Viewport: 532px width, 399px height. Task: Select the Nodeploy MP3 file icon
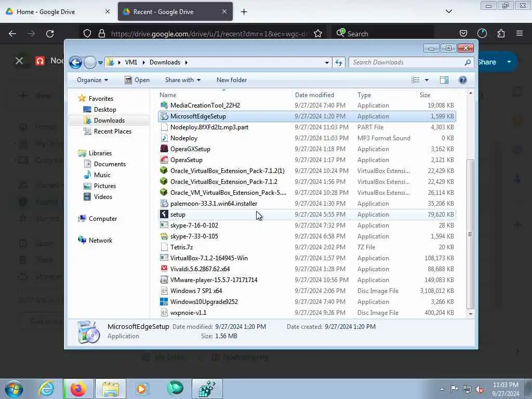164,138
